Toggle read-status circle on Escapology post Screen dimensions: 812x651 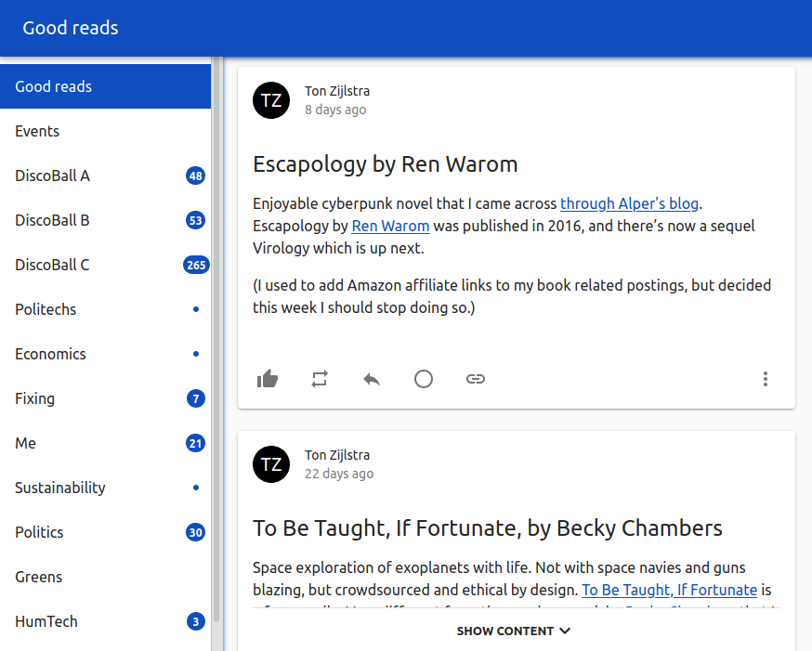[424, 379]
